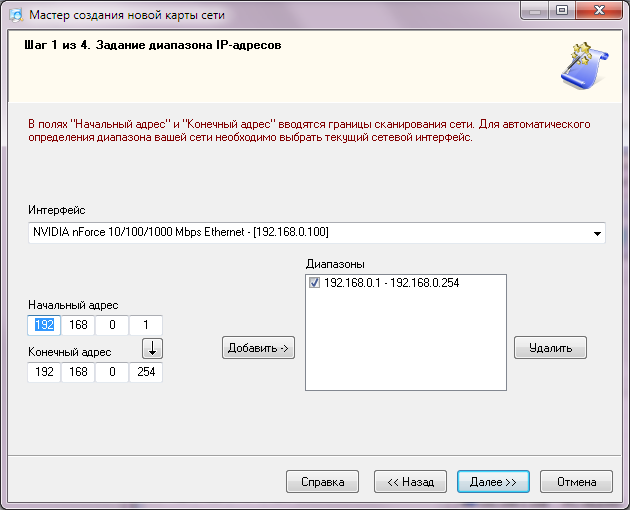630x510 pixels.
Task: Open the Интерфейс dropdown arrow
Action: click(x=597, y=233)
